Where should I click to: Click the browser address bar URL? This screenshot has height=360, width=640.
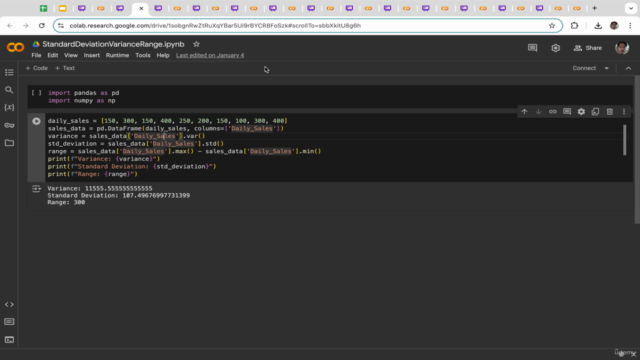(215, 25)
